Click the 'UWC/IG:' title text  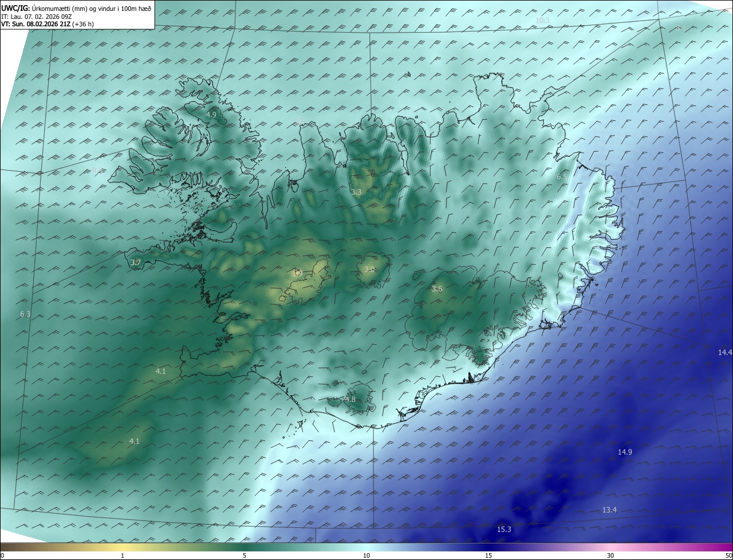click(x=15, y=8)
